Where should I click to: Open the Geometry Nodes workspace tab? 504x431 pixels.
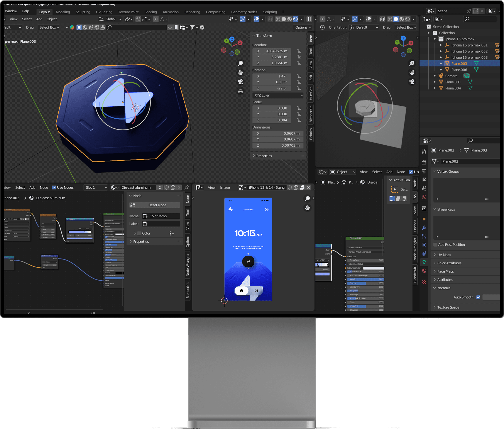pyautogui.click(x=244, y=12)
